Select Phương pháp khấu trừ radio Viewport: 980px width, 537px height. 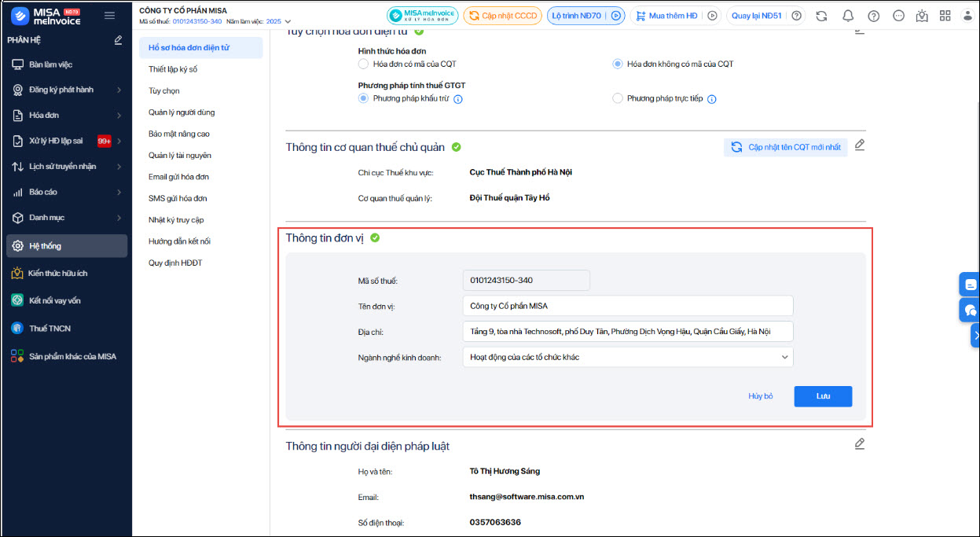point(363,98)
